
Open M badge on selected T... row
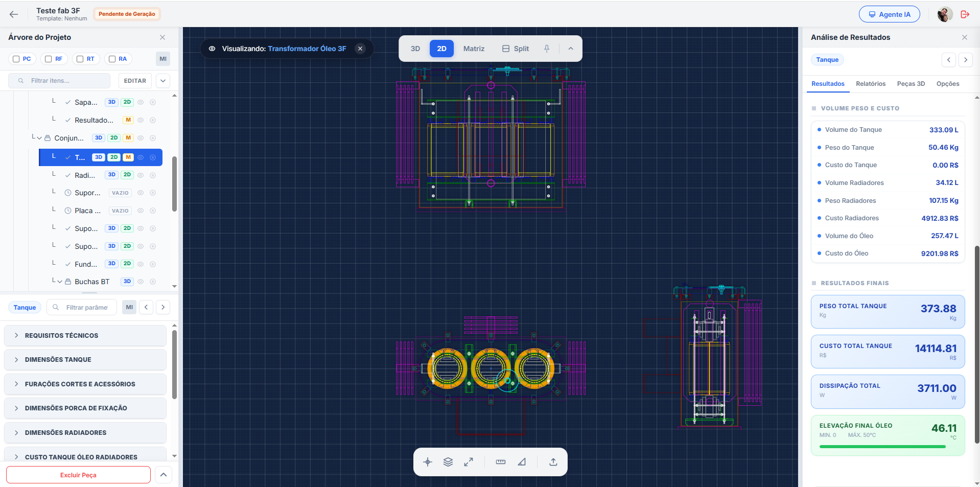[x=128, y=157]
